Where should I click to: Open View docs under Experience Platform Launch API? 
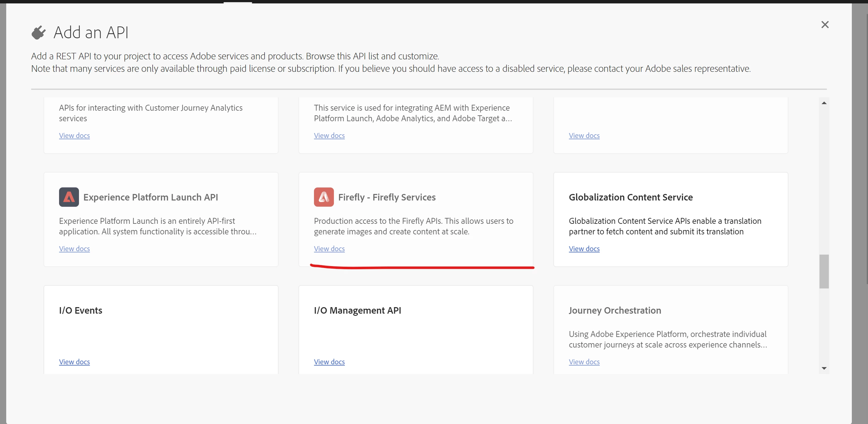tap(74, 249)
